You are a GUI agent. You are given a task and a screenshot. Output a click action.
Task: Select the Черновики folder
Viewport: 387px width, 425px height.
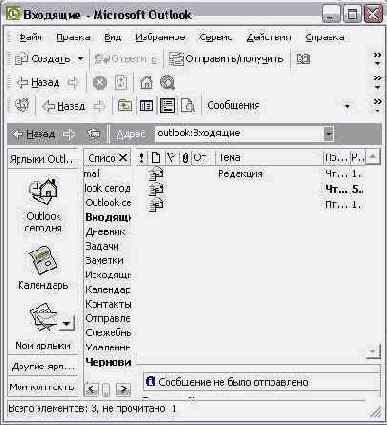[x=108, y=362]
